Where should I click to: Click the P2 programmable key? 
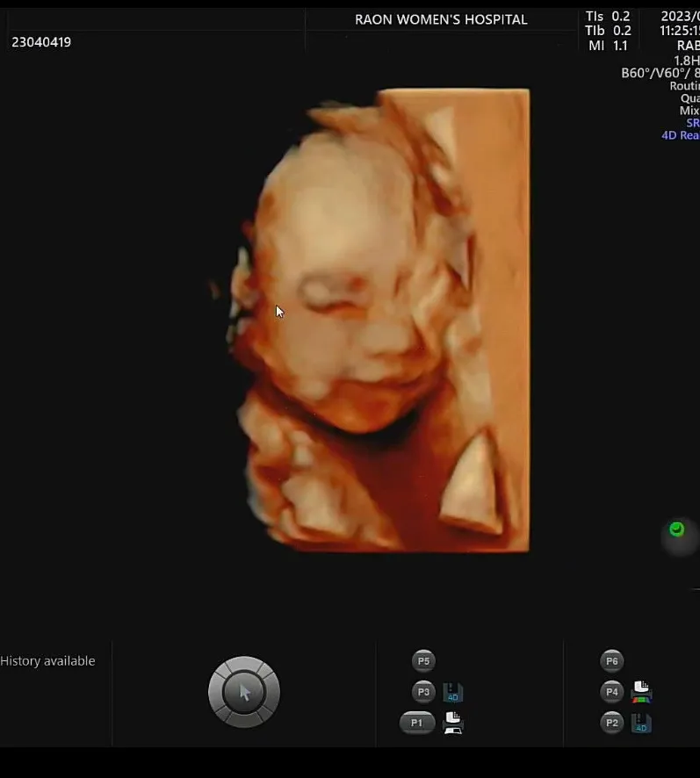pos(611,723)
